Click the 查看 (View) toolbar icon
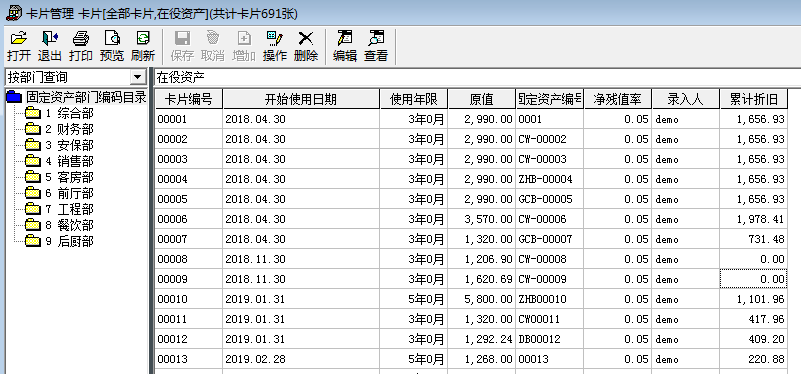The width and height of the screenshot is (801, 374). tap(376, 46)
